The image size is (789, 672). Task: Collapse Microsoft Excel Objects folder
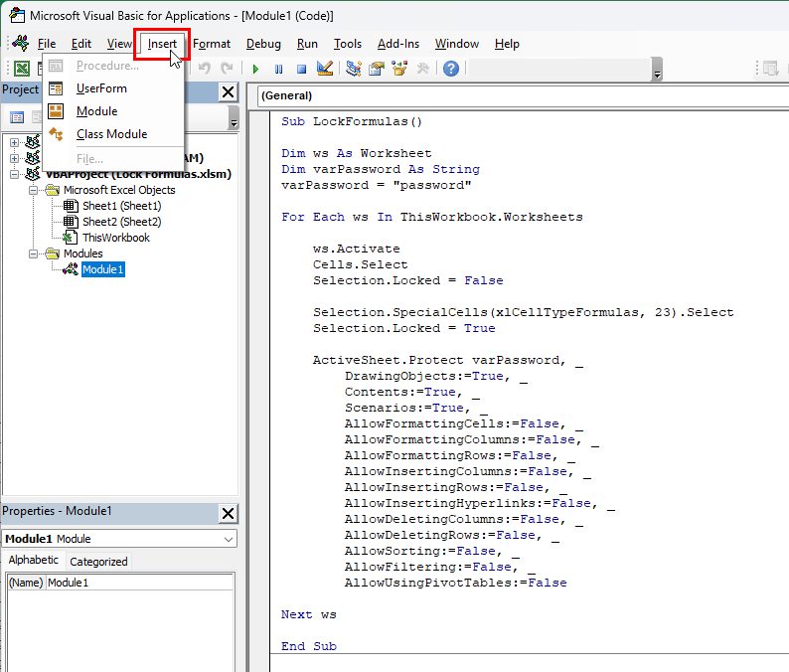tap(33, 190)
